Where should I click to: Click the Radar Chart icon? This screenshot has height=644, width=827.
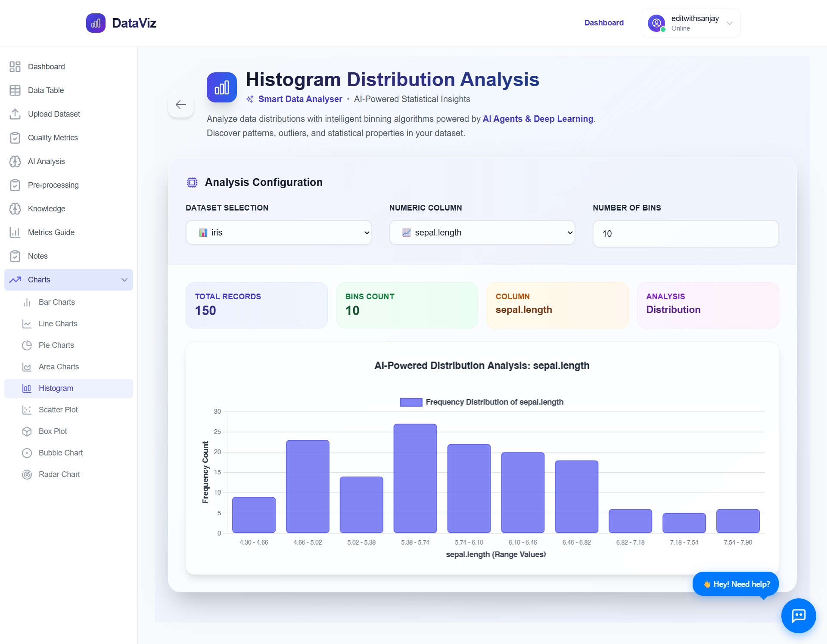27,474
